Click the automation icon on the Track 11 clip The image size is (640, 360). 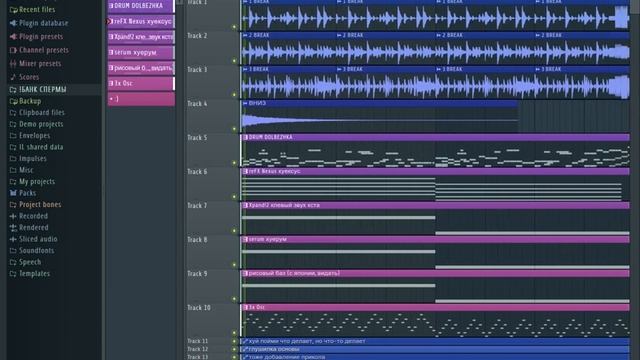click(x=245, y=341)
